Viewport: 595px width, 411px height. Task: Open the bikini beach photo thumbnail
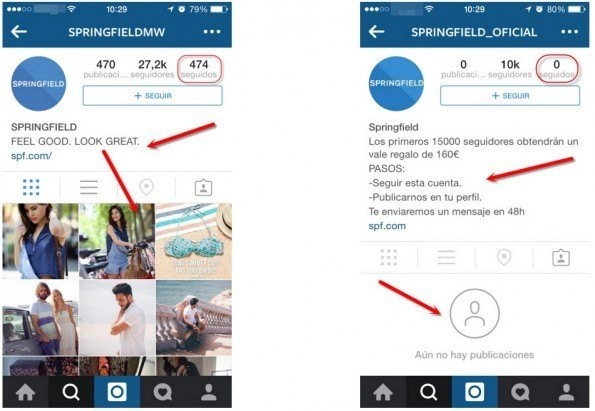194,241
